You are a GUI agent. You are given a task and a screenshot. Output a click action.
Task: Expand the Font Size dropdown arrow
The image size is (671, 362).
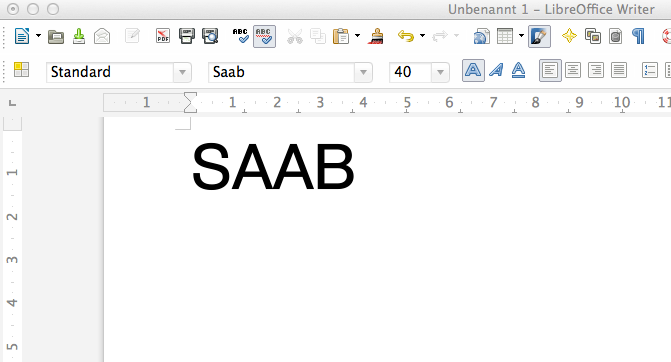440,72
